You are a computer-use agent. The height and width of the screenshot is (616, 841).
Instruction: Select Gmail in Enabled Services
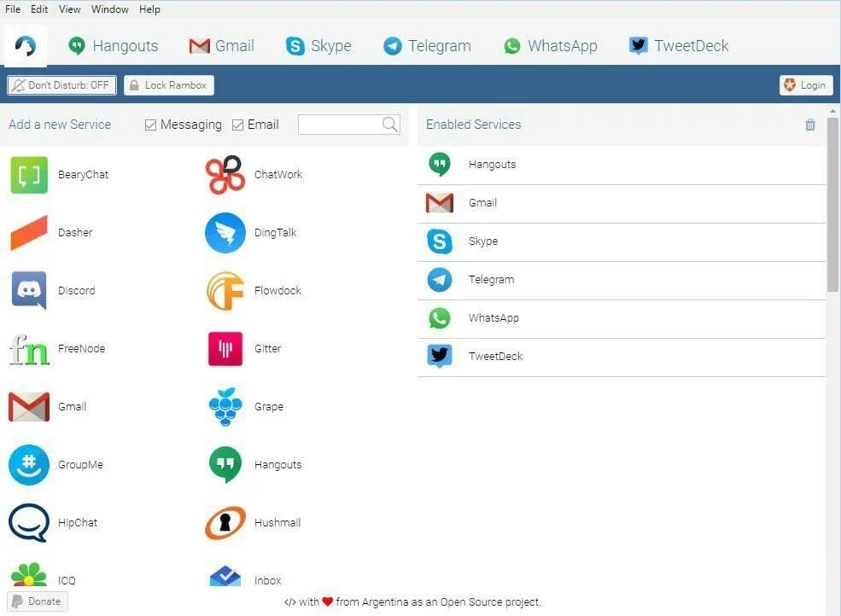[x=621, y=203]
